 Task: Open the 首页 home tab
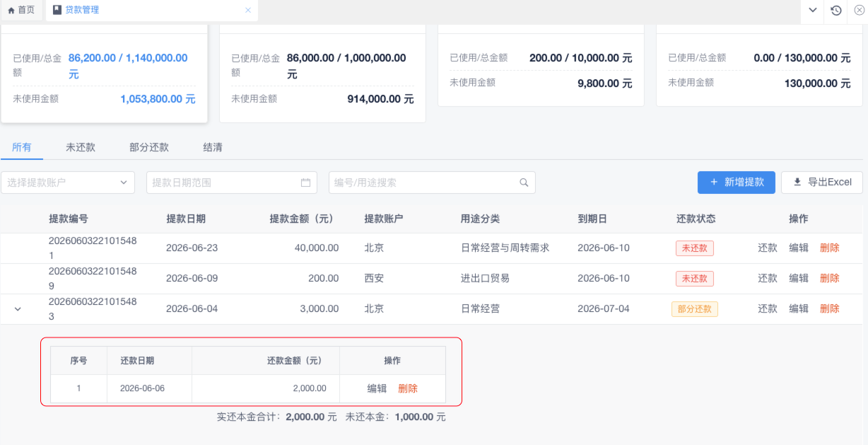click(21, 11)
